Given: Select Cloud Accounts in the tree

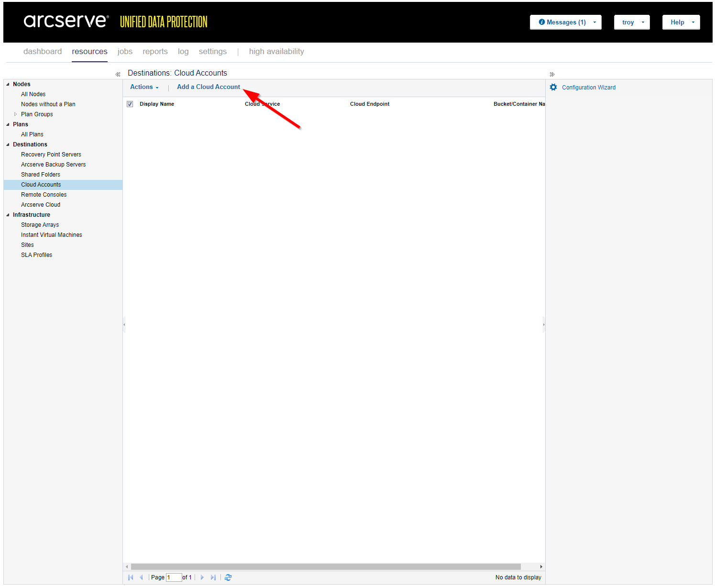Looking at the screenshot, I should pos(63,185).
